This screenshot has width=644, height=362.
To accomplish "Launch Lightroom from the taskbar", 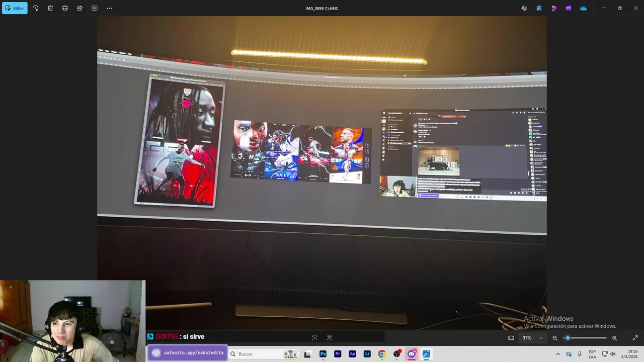I will tap(367, 354).
